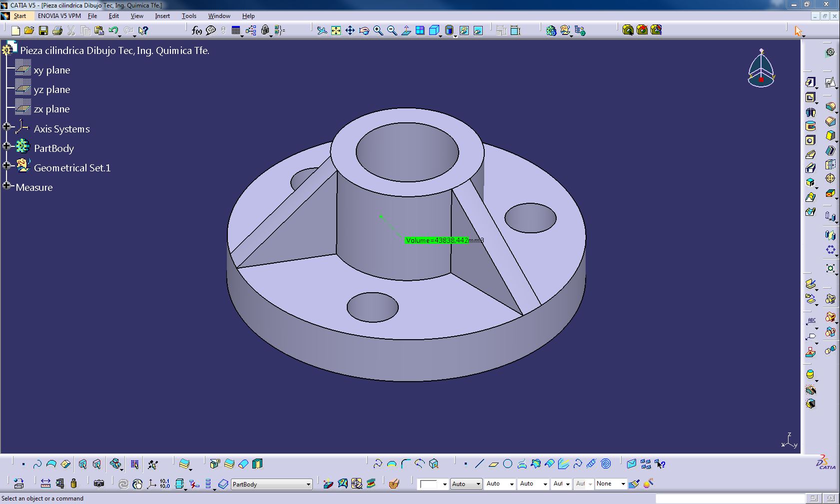Open the ENOVIA V5 VPM menu
Screen dimensions: 840x504
(59, 16)
